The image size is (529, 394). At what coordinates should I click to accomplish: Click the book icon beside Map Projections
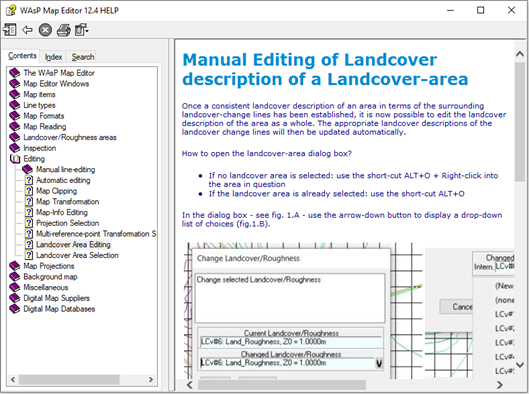15,266
